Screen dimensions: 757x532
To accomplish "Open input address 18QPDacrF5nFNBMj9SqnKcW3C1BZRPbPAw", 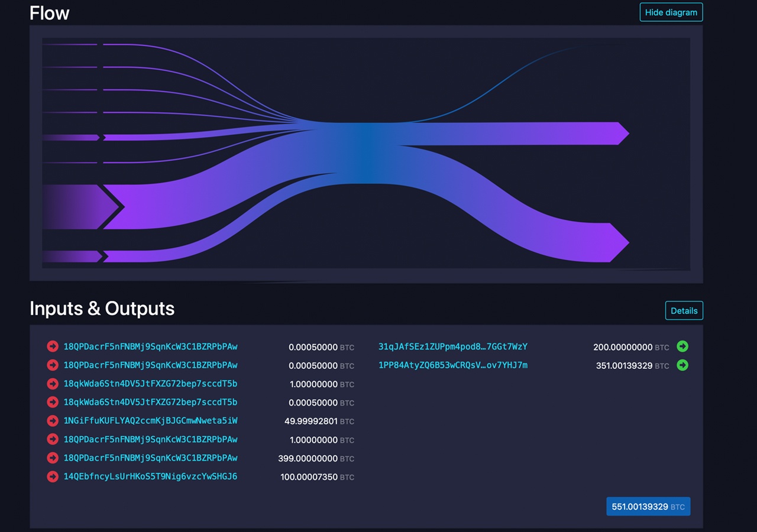I will coord(151,346).
